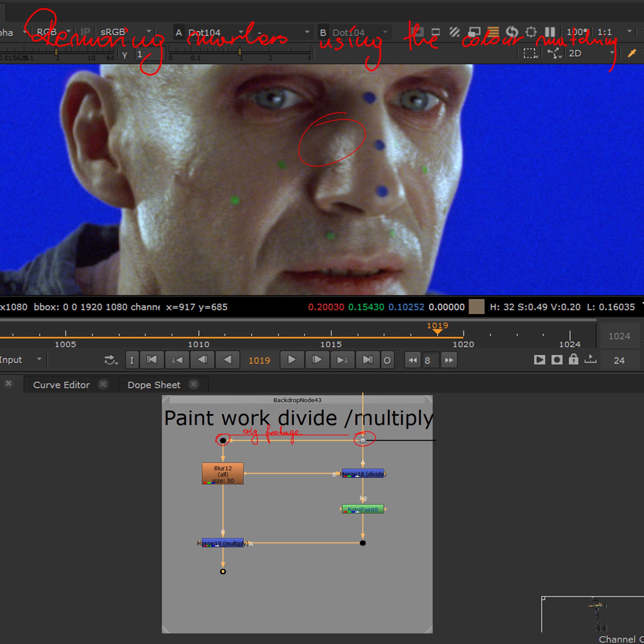Image resolution: width=644 pixels, height=644 pixels.
Task: Close the Dope Sheet tab
Action: pyautogui.click(x=193, y=384)
